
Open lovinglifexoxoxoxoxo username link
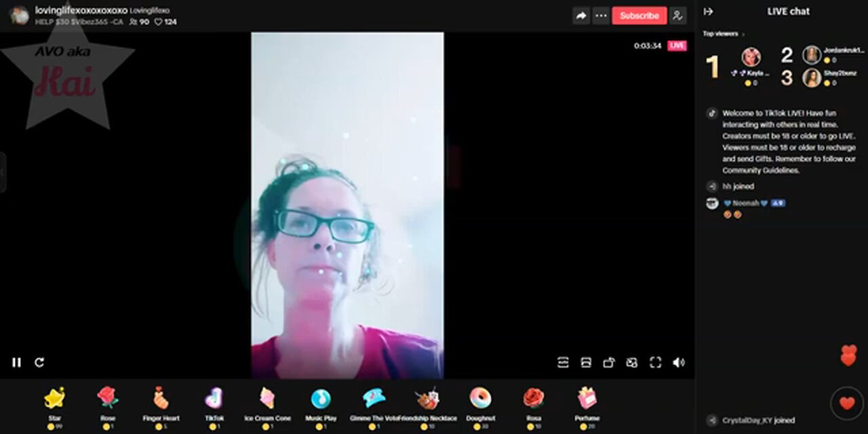81,11
